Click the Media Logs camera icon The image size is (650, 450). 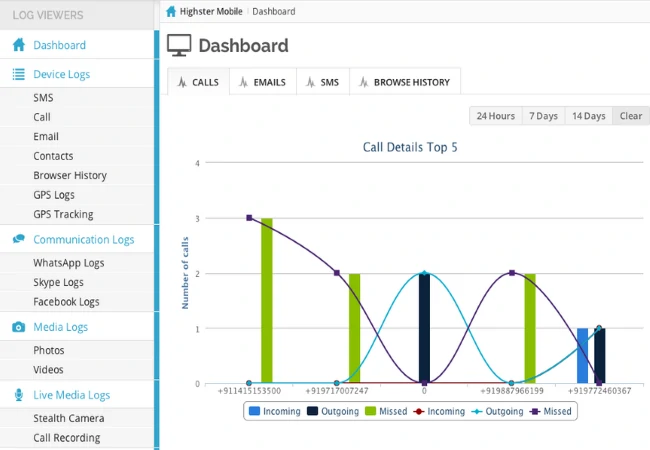(18, 327)
